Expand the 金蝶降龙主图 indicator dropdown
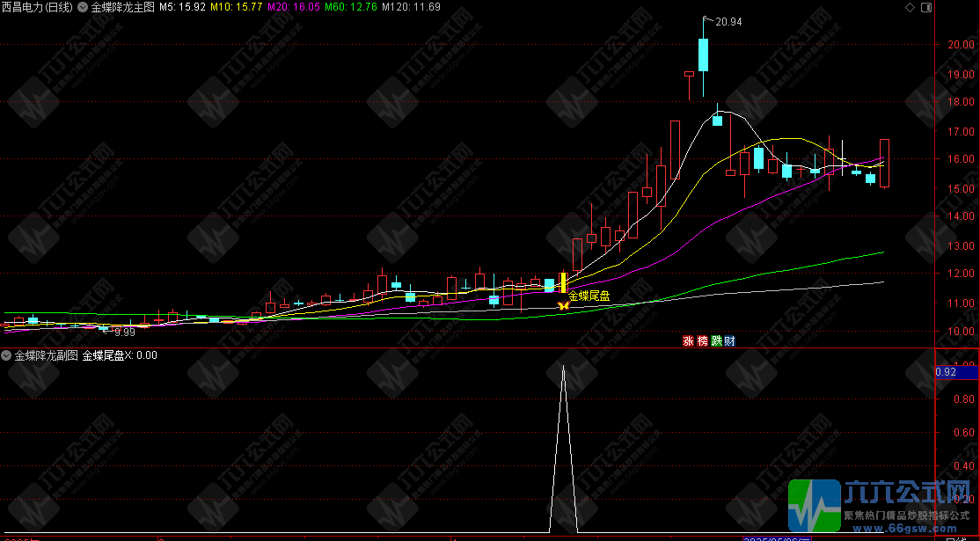This screenshot has height=541, width=980. point(83,7)
